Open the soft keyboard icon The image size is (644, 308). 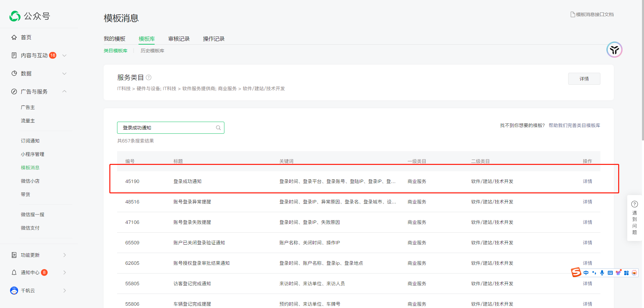click(610, 273)
